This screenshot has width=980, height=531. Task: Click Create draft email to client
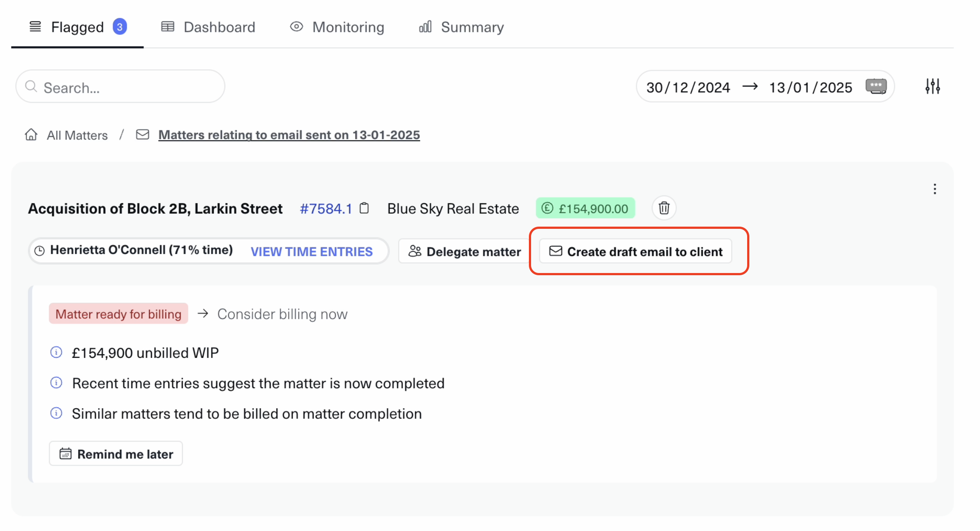pyautogui.click(x=635, y=251)
